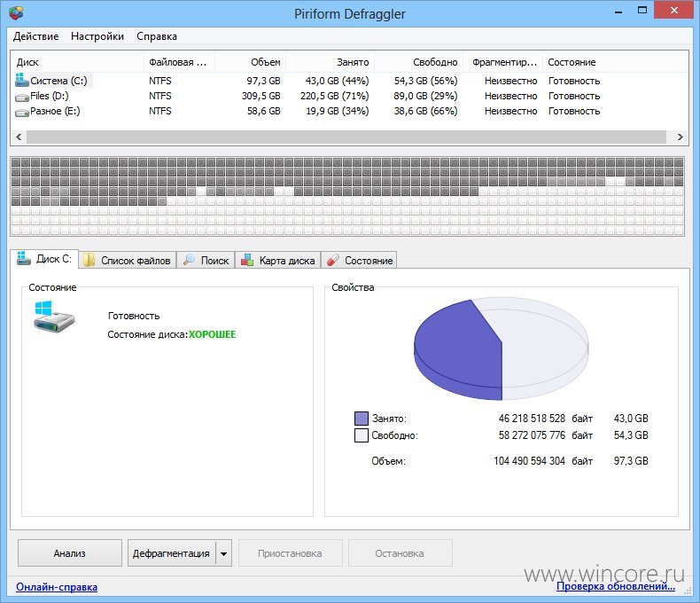Screen dimensions: 700x603
Task: Switch to the Карта диска tab
Action: [x=277, y=260]
